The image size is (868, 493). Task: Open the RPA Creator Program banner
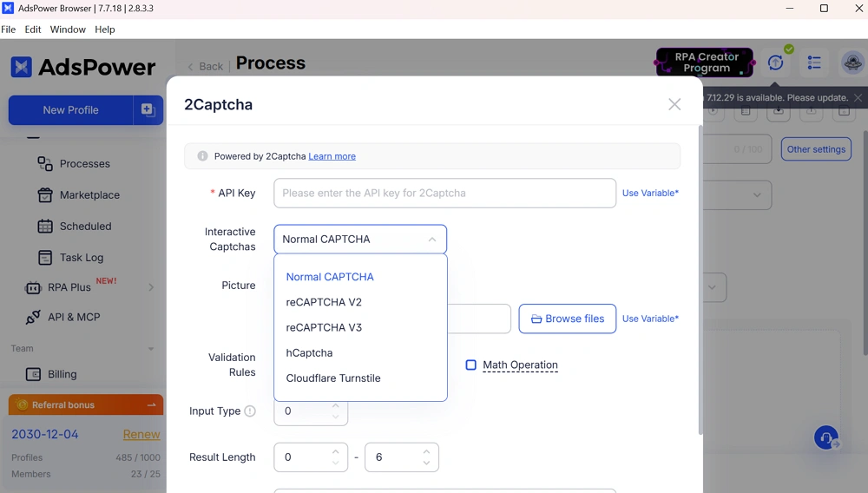(x=705, y=62)
